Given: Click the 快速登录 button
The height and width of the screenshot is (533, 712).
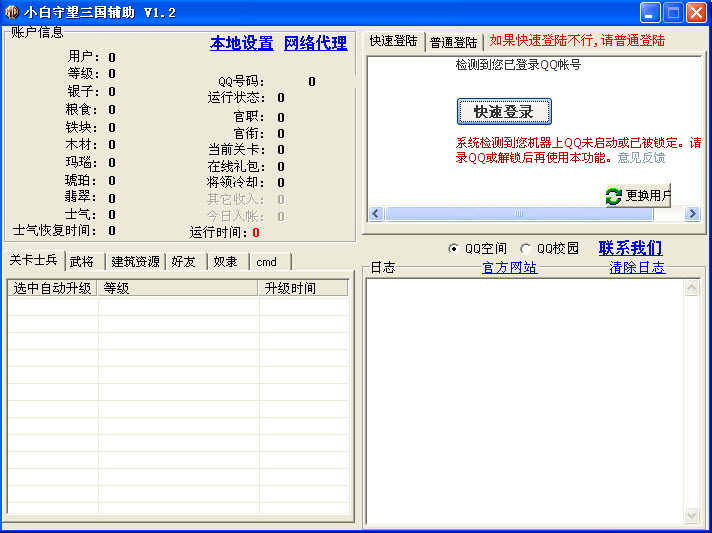Looking at the screenshot, I should pos(504,112).
